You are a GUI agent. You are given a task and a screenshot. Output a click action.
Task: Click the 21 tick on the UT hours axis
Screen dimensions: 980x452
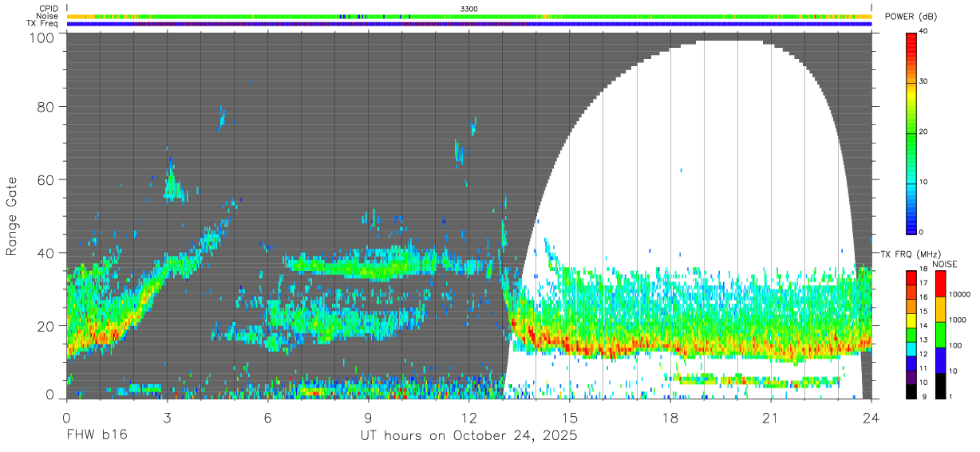[x=771, y=417]
